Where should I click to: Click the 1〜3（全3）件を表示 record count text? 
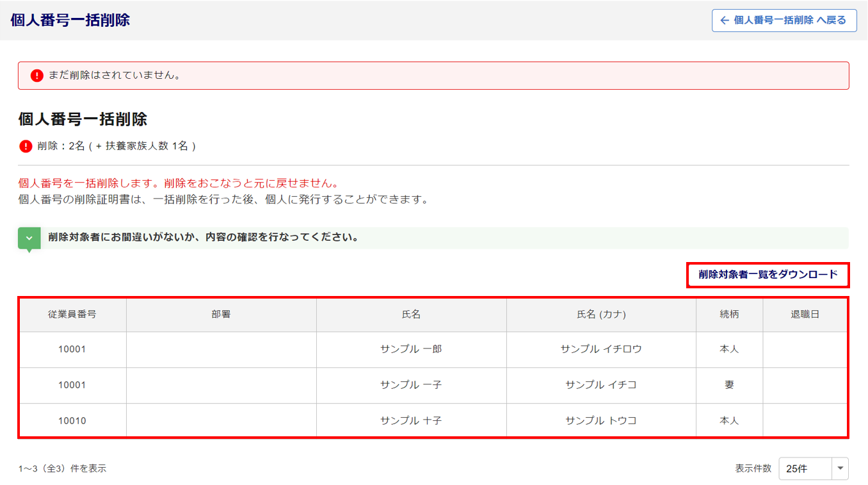[63, 468]
